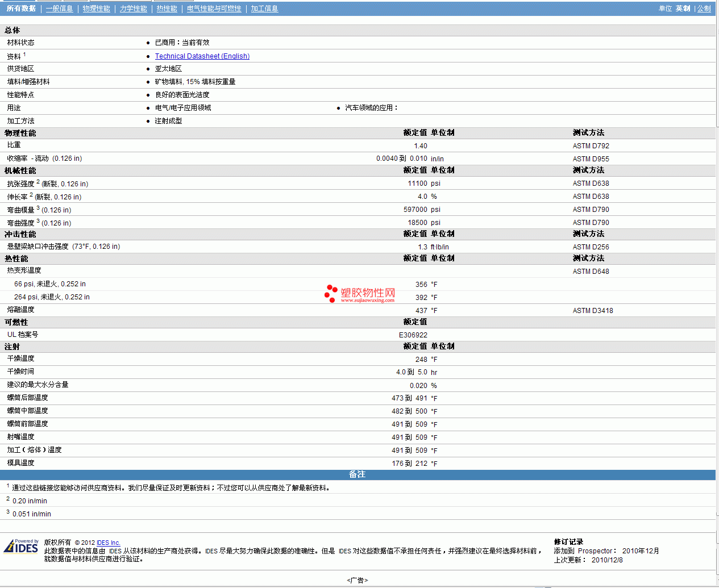Click the www.sujiaowuxing.com watermark URL text

(x=367, y=301)
